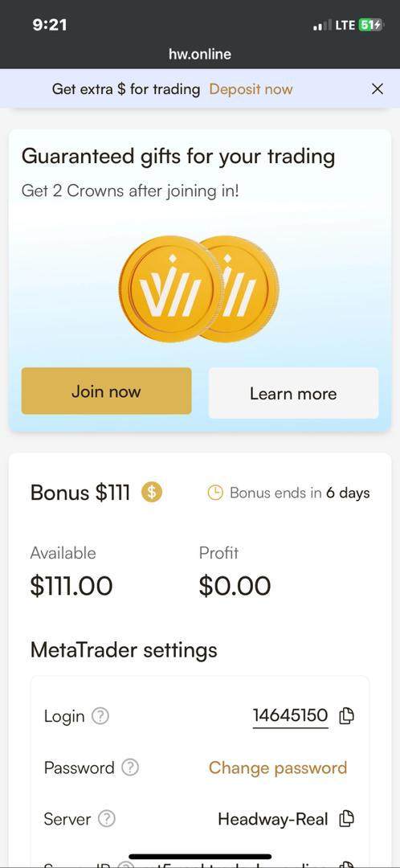Screen dimensions: 400x868
Task: Tap the Headway-Real server text
Action: click(273, 818)
